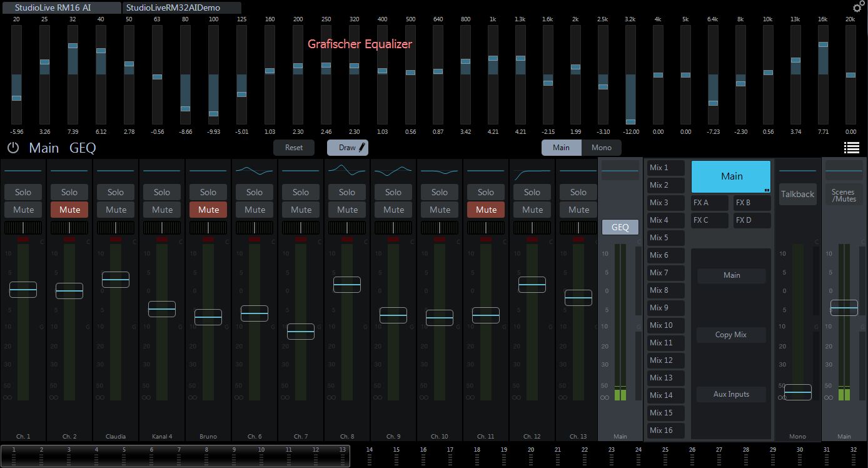Click the Ch. 7 fader handle
Viewport: 868px width, 468px height.
(x=301, y=332)
